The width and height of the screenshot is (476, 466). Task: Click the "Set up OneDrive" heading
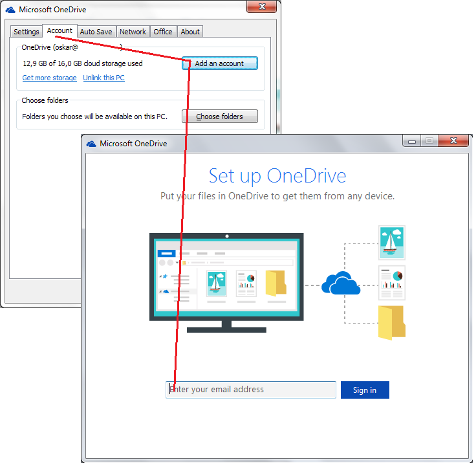point(277,176)
